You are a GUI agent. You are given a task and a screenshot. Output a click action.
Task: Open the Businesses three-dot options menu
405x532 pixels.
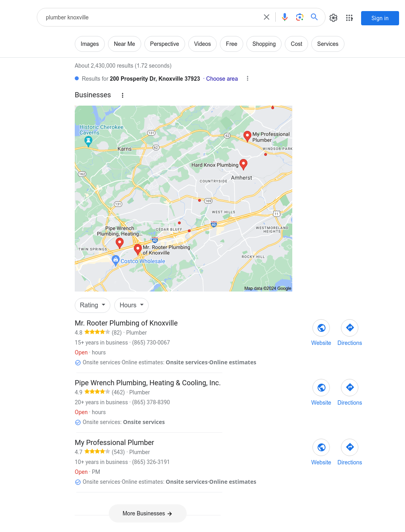point(123,95)
